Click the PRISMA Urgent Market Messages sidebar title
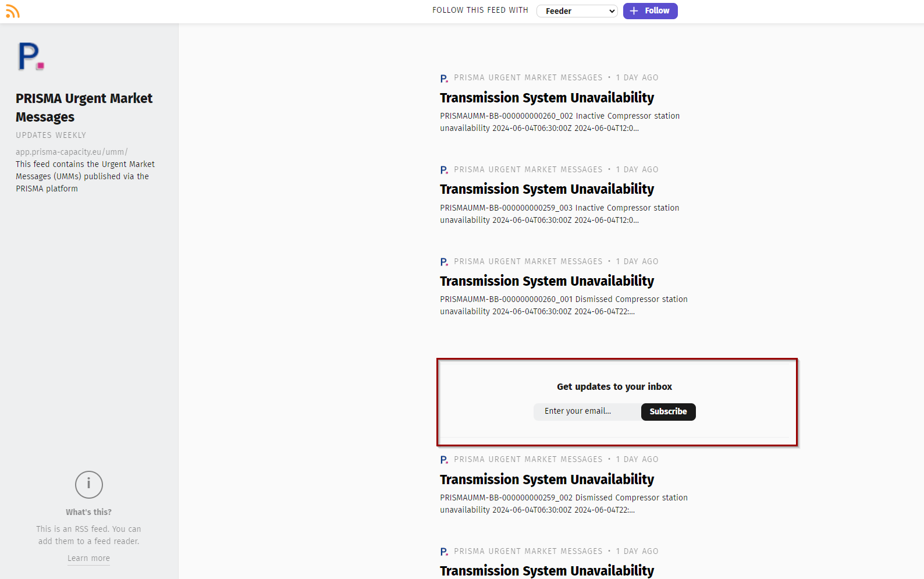 (84, 108)
